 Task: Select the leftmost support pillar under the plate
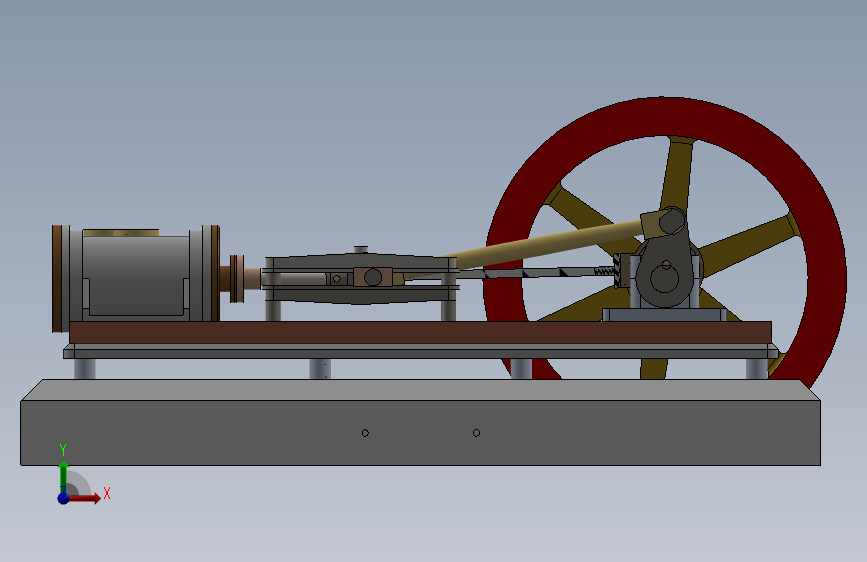[x=85, y=368]
